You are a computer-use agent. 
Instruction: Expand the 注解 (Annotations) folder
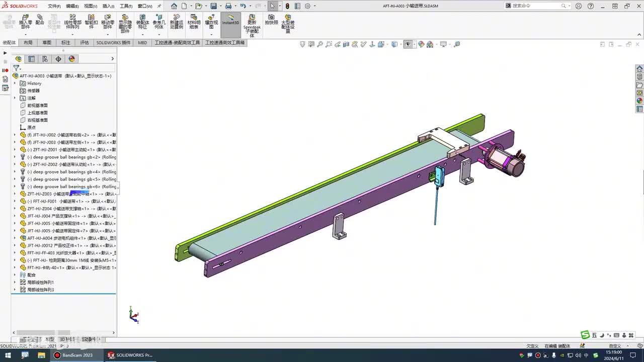[15, 98]
